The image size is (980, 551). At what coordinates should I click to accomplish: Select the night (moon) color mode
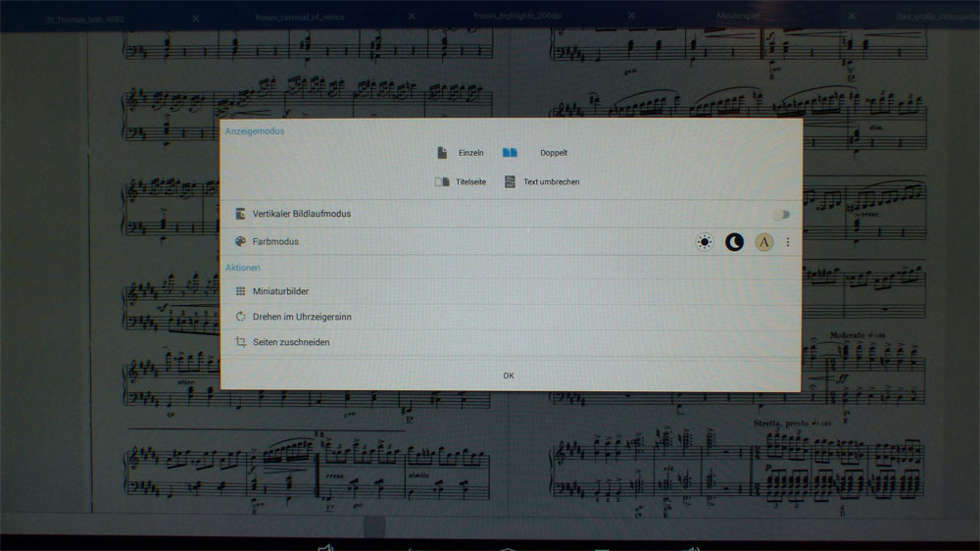point(734,242)
